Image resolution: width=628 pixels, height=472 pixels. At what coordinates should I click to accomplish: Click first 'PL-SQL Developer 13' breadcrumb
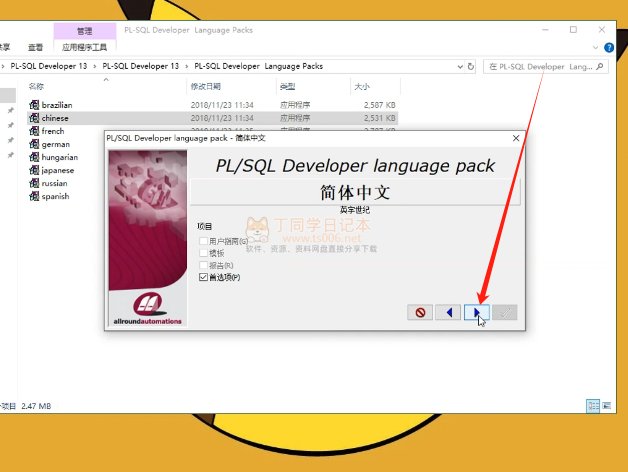pyautogui.click(x=49, y=66)
